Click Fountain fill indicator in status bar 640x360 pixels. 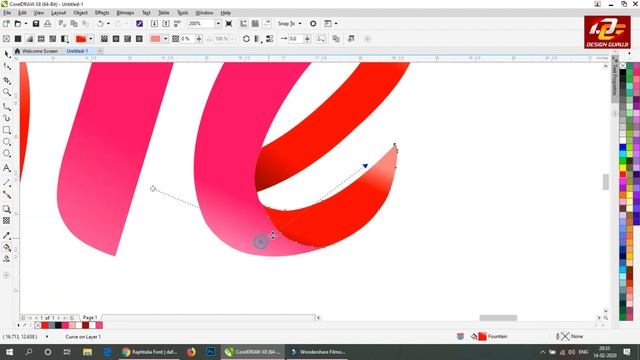point(490,336)
